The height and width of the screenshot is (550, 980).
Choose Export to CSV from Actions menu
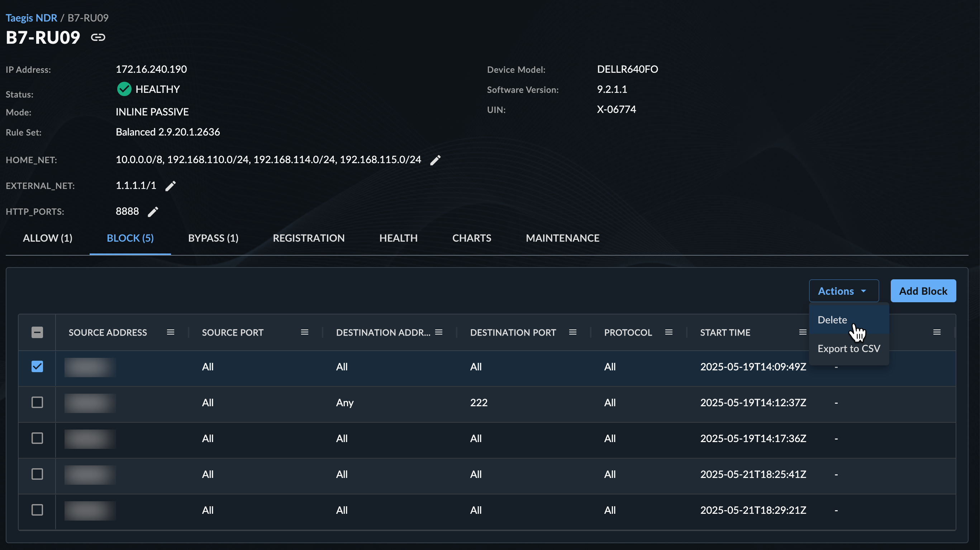[x=849, y=349]
